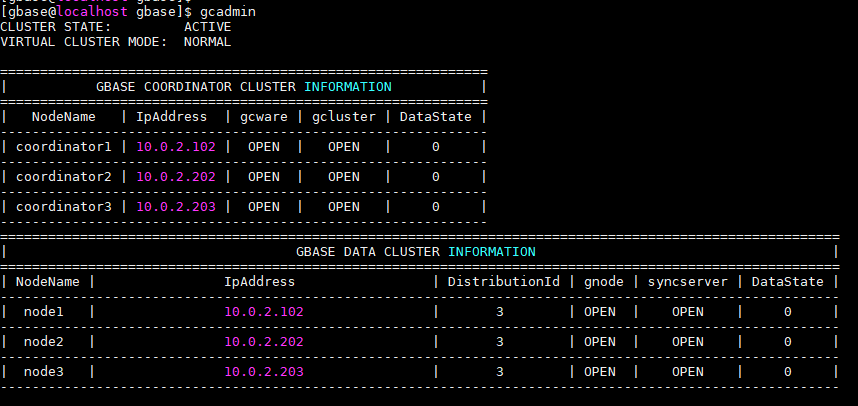Click 'IpAddress' header in coordinator table
The image size is (858, 406).
coord(172,117)
